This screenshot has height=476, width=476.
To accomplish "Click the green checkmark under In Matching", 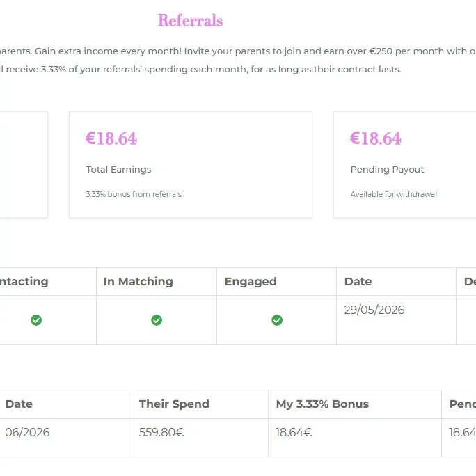I will (157, 320).
